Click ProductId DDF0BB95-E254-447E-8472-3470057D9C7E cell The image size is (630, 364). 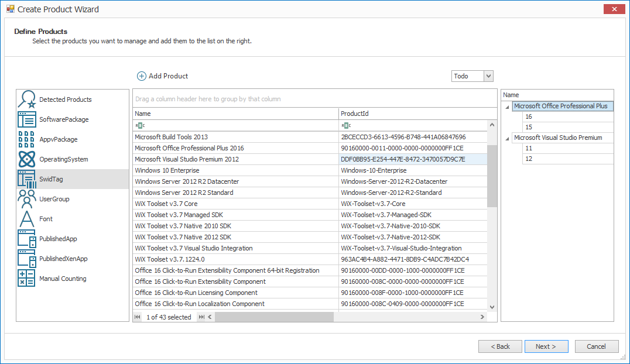(x=413, y=159)
